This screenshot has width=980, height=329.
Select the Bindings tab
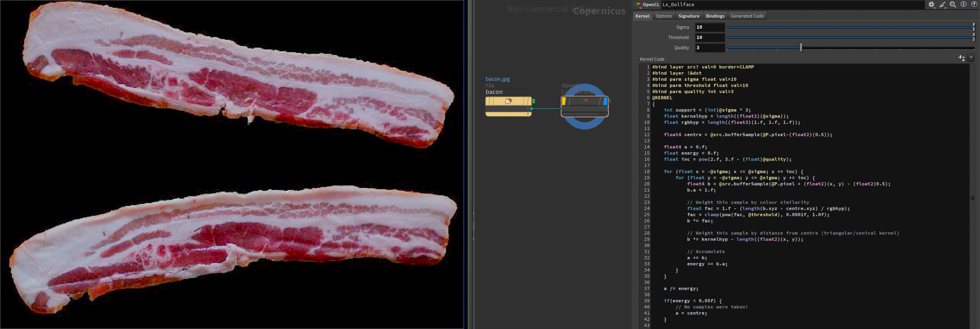coord(715,16)
